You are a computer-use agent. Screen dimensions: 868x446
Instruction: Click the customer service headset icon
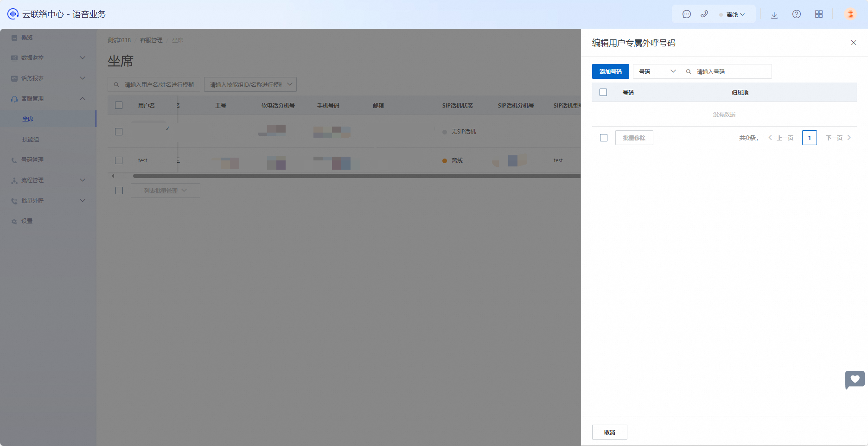coord(14,99)
